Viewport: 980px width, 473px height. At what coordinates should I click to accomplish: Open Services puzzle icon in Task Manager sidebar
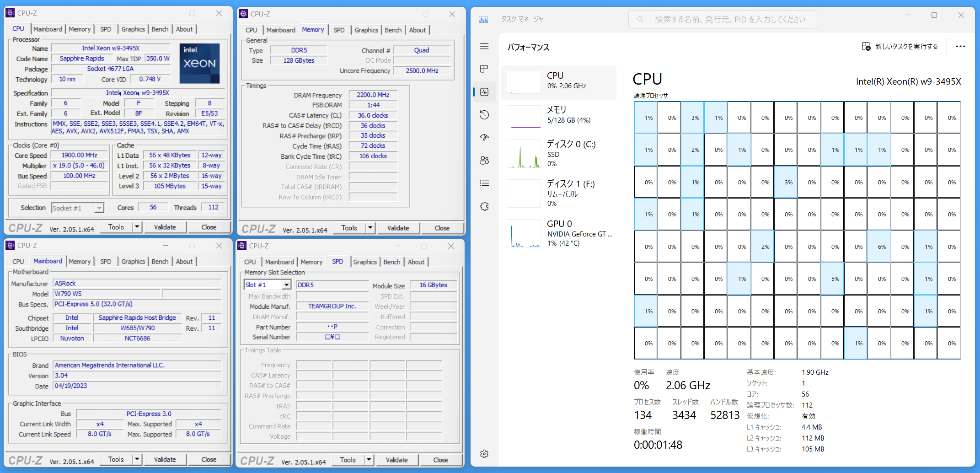pos(484,206)
